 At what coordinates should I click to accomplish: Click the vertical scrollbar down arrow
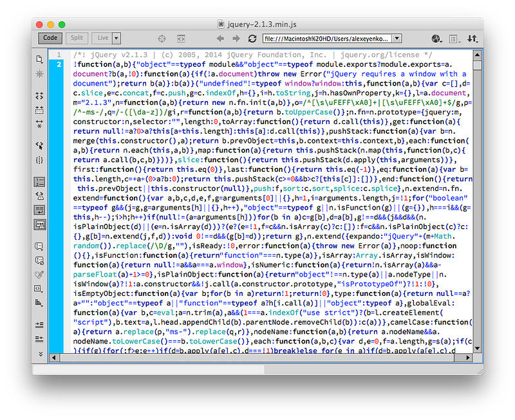click(x=477, y=349)
